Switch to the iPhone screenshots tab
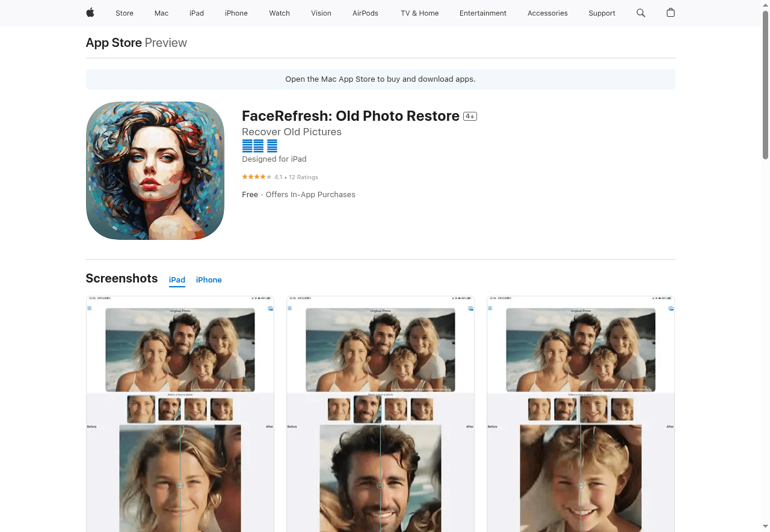 [209, 280]
